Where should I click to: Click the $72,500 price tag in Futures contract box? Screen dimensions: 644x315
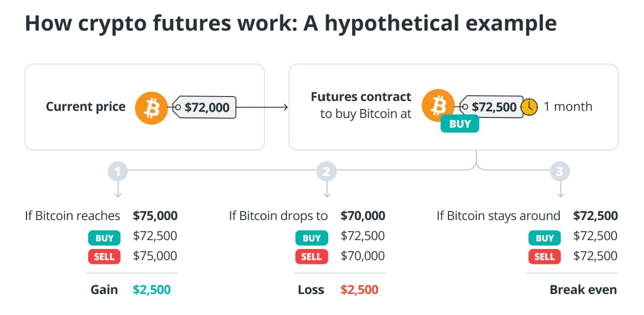pos(493,106)
